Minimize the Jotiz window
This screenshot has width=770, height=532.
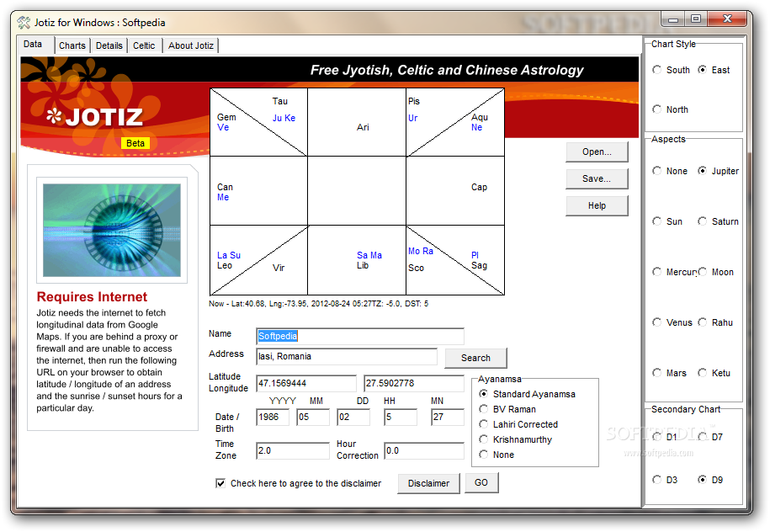click(x=672, y=19)
